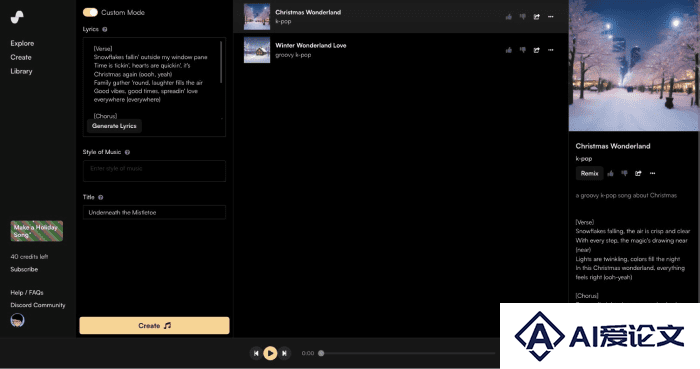Open more options for Christmas Wonderland row
This screenshot has height=369, width=700.
(550, 17)
